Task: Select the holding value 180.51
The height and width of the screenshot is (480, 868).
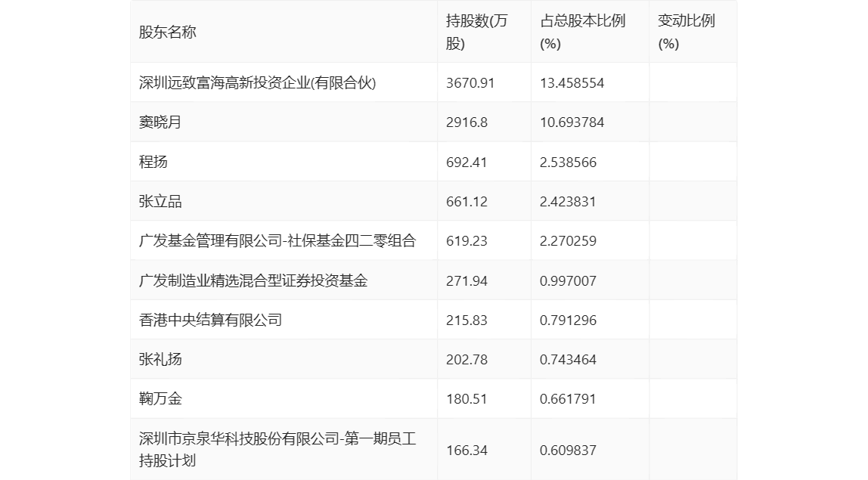Action: click(x=467, y=398)
